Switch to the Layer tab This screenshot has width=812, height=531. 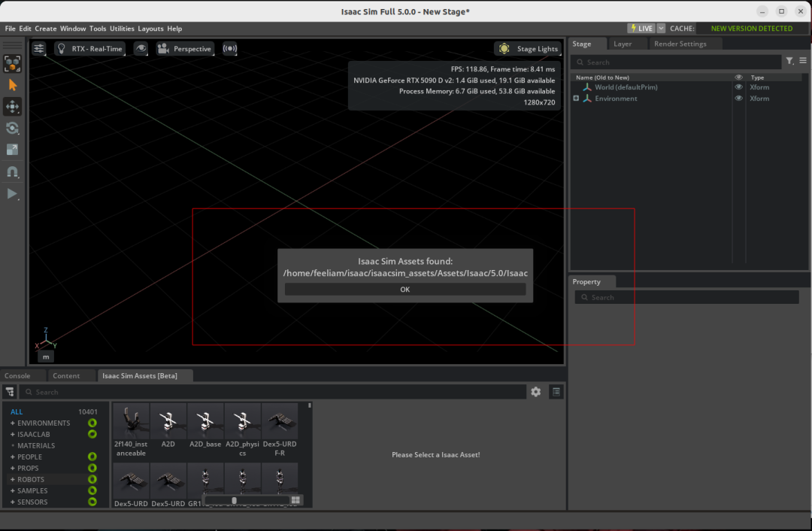coord(623,44)
